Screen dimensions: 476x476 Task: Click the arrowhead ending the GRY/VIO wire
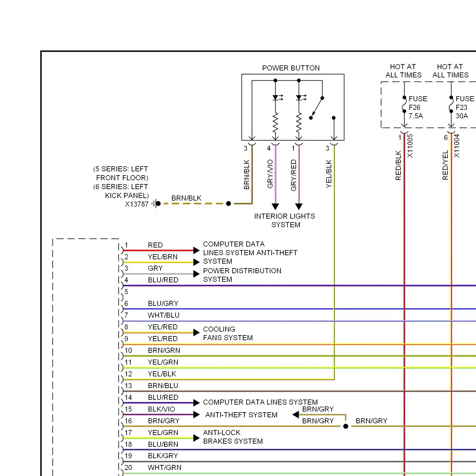tap(275, 207)
